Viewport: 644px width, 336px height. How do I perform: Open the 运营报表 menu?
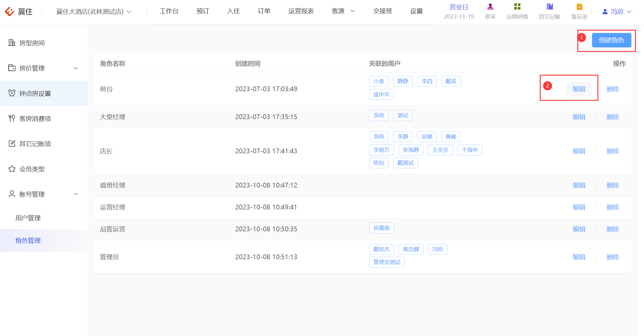[x=301, y=11]
